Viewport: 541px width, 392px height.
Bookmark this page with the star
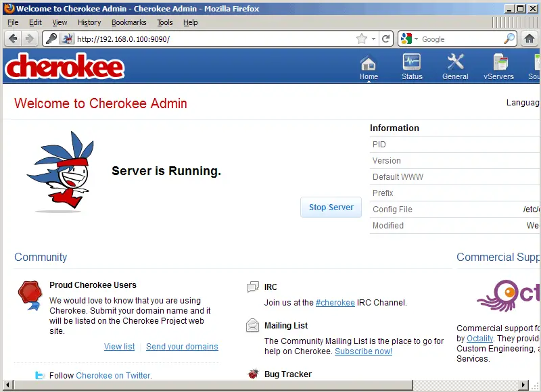pos(361,39)
